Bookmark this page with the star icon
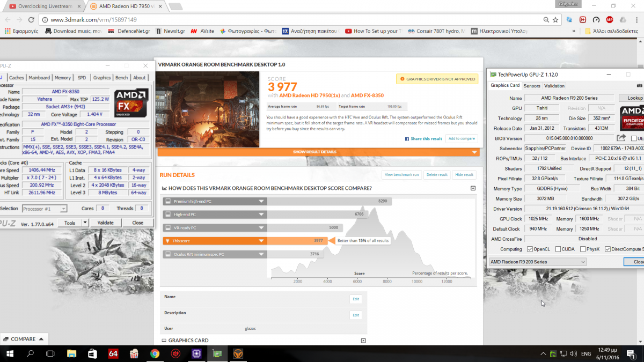Viewport: 644px width, 362px height. (x=556, y=20)
